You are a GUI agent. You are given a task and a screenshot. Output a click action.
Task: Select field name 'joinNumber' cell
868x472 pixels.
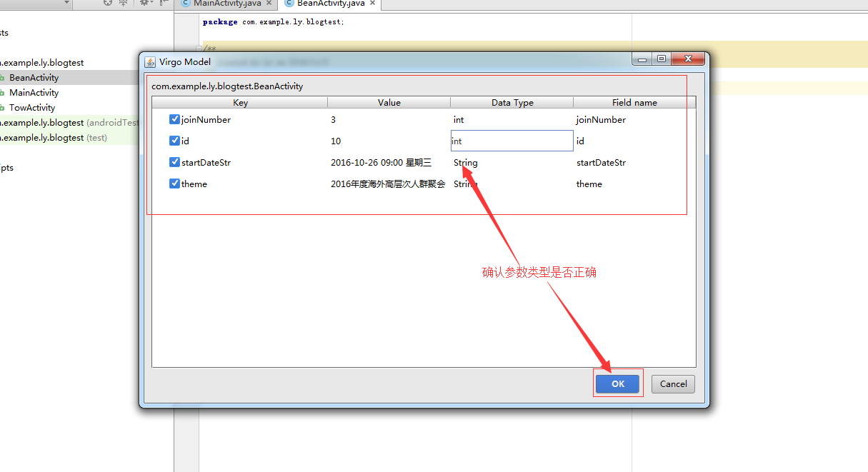click(x=634, y=119)
